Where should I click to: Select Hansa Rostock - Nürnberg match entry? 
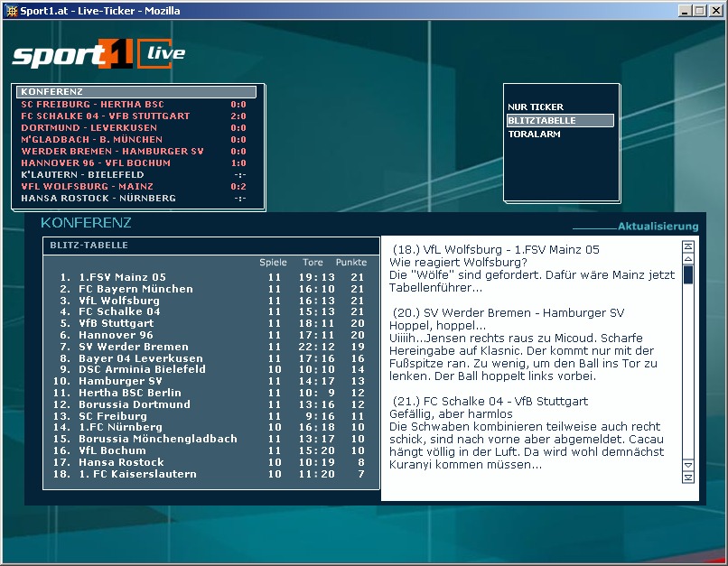134,198
